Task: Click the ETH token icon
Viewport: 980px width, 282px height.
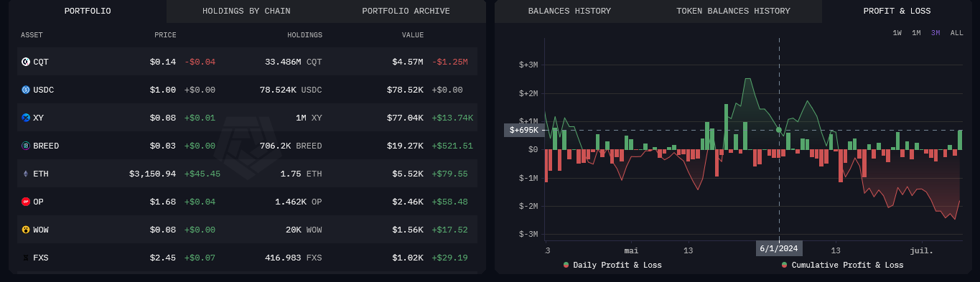Action: pos(26,174)
